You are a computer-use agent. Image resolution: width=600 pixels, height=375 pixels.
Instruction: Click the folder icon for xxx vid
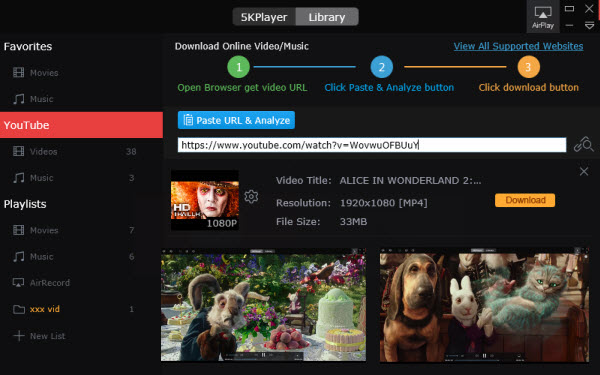[x=19, y=309]
